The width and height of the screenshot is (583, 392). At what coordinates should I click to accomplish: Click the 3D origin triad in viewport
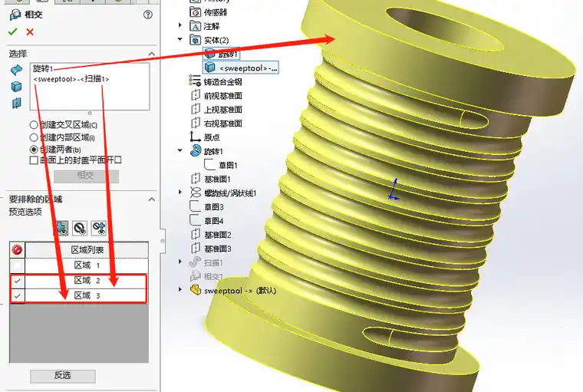[394, 189]
